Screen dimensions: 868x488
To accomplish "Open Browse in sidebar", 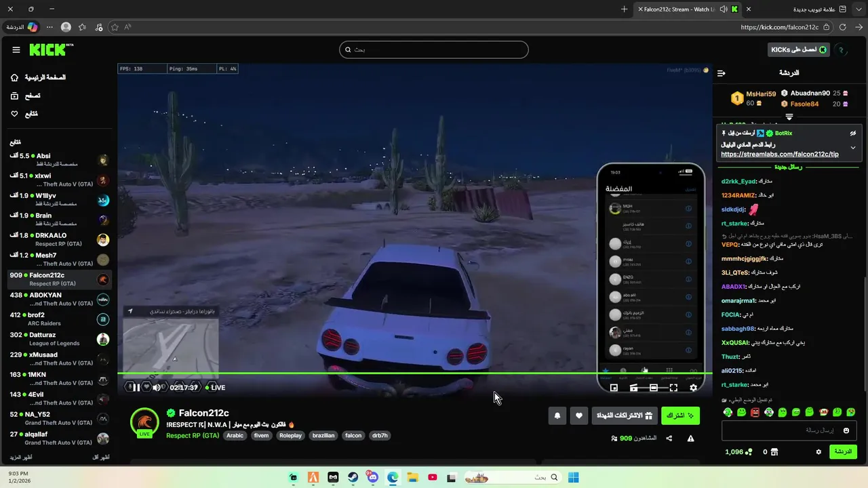I will 25,96.
